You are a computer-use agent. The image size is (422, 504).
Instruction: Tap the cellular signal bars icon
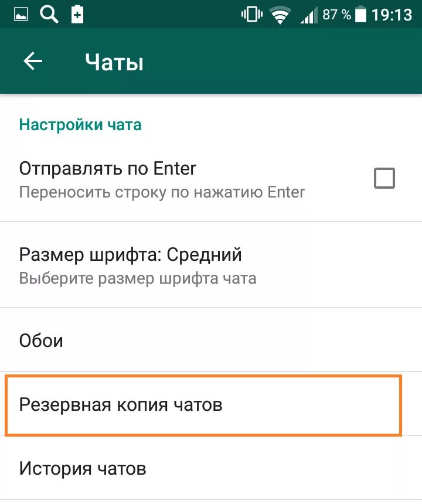[308, 15]
